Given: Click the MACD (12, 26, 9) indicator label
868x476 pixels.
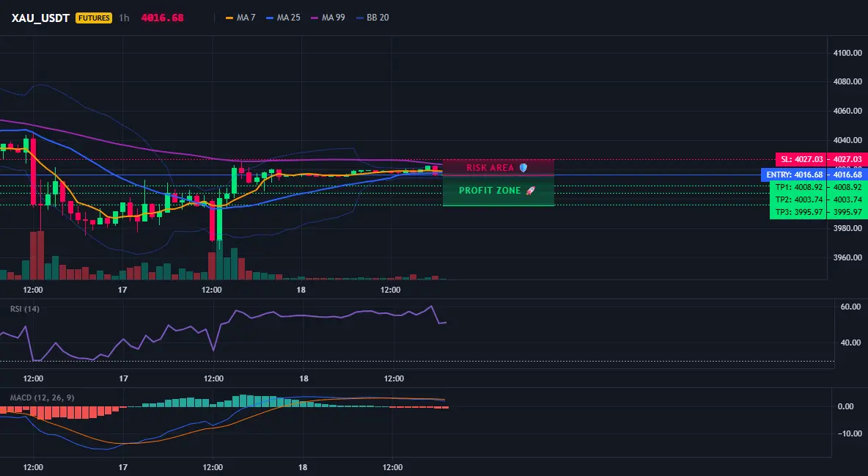Looking at the screenshot, I should click(x=42, y=398).
